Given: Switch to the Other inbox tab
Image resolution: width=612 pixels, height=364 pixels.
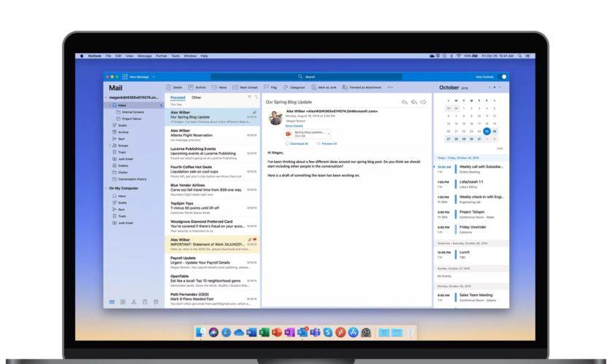Looking at the screenshot, I should [196, 98].
